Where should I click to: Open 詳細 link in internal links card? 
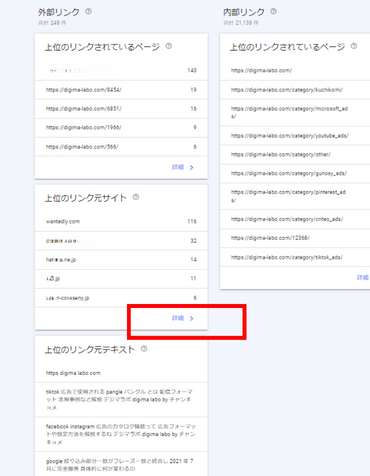[x=363, y=277]
